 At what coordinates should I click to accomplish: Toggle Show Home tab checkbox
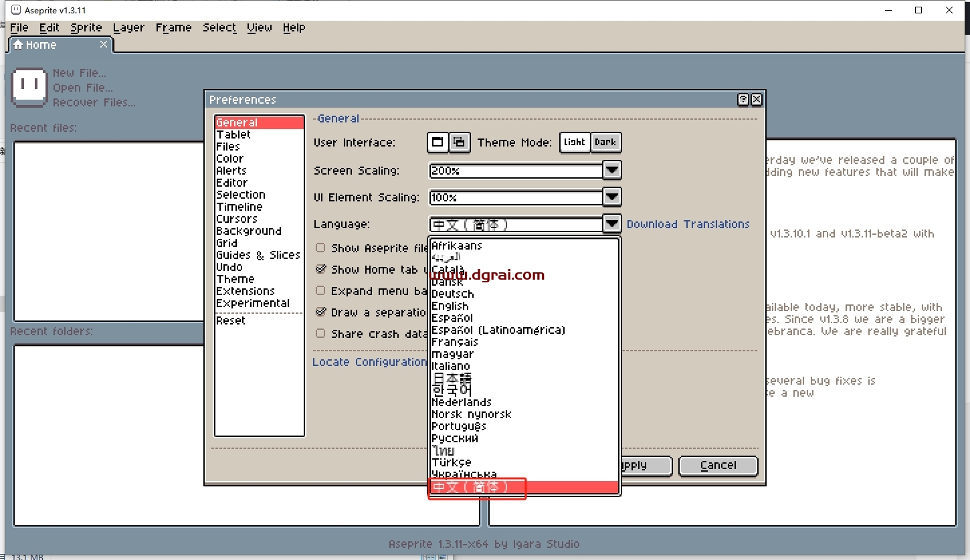coord(320,269)
